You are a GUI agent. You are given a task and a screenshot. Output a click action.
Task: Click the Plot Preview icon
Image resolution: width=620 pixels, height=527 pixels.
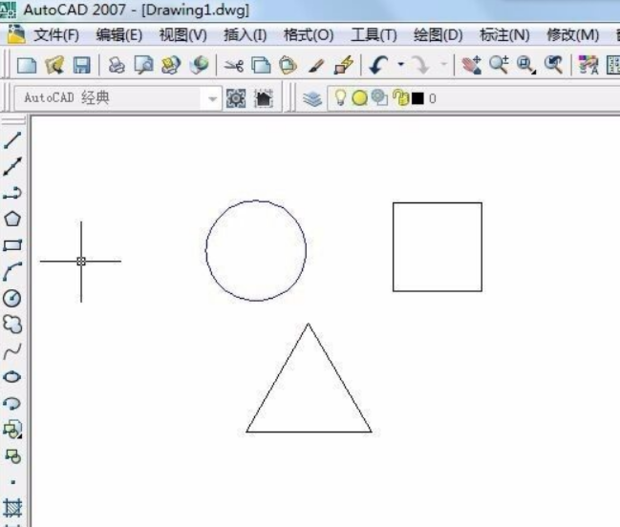coord(144,65)
